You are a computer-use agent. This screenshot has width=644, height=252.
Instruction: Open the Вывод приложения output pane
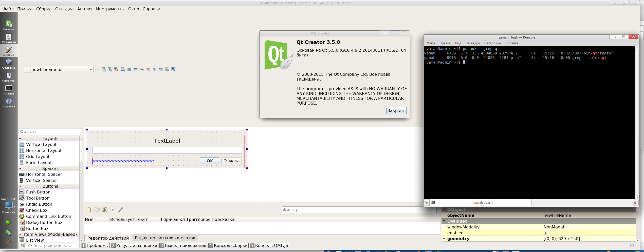coord(183,245)
